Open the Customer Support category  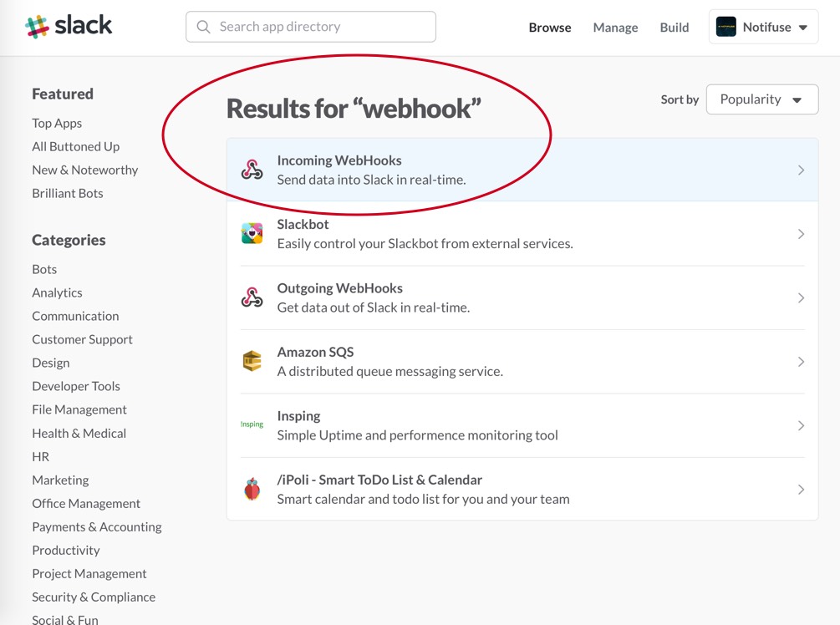[x=82, y=339]
